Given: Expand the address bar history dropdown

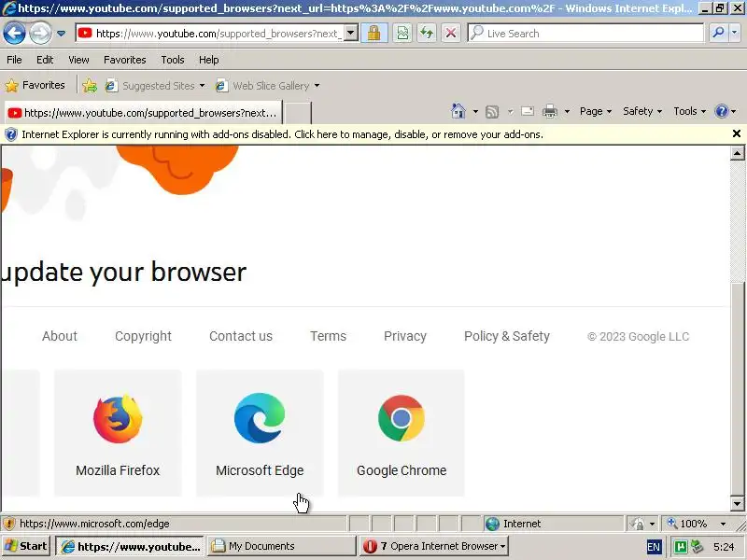Looking at the screenshot, I should pyautogui.click(x=351, y=34).
